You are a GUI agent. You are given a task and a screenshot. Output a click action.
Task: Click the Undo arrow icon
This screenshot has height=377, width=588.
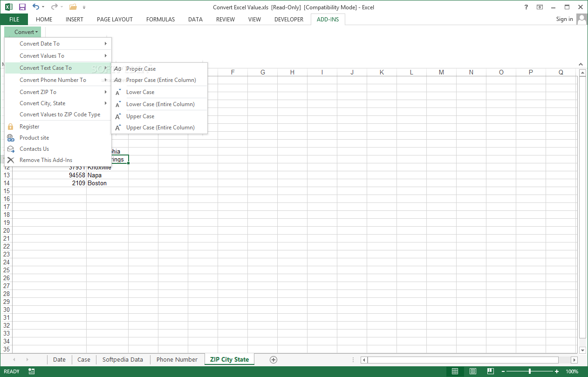point(36,7)
